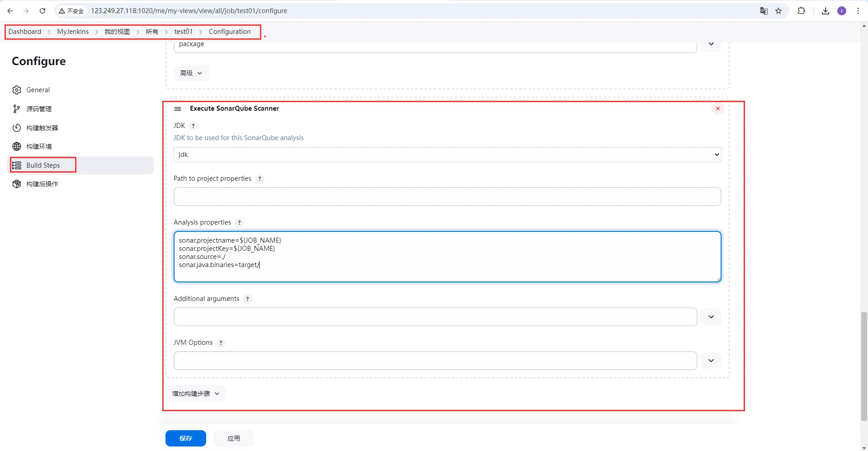The height and width of the screenshot is (451, 868).
Task: Open the Dashboard breadcrumb
Action: [x=25, y=32]
